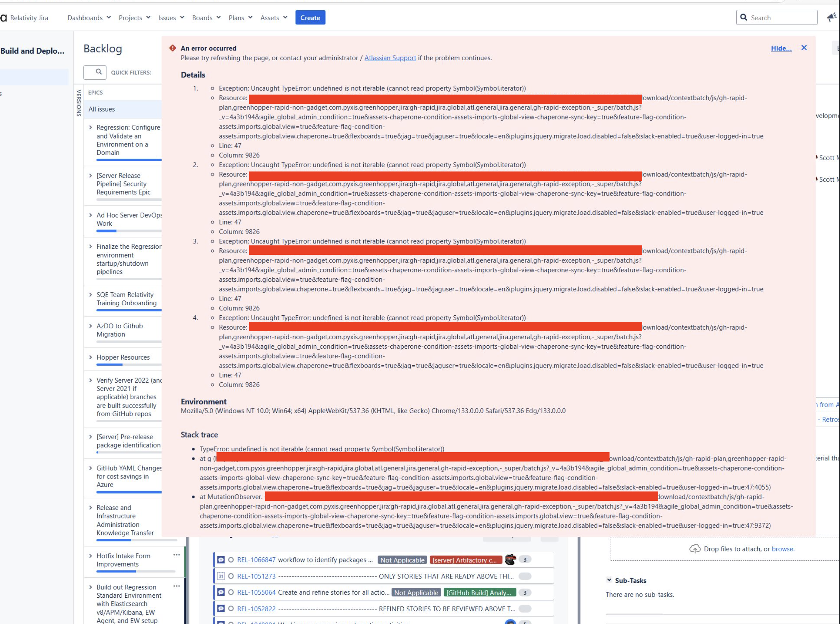Viewport: 840px width, 624px height.
Task: Click the search magnifier in top bar
Action: [x=744, y=17]
